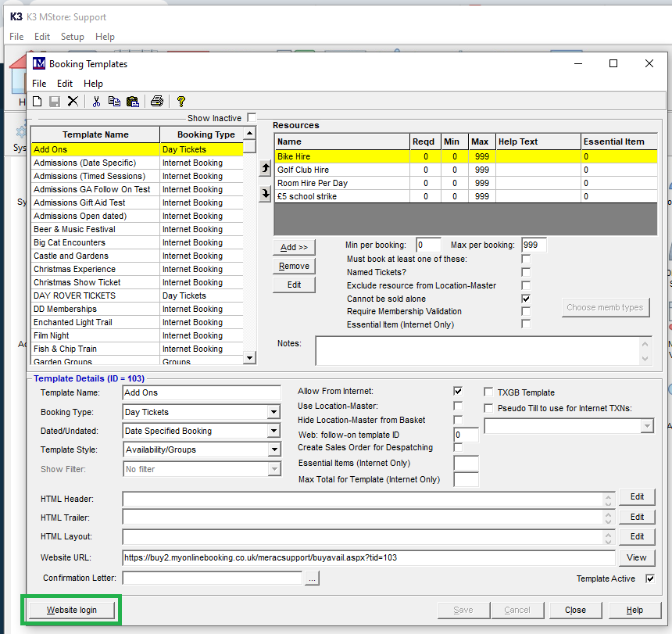Open the Edit menu in Booking Templates

coord(65,84)
